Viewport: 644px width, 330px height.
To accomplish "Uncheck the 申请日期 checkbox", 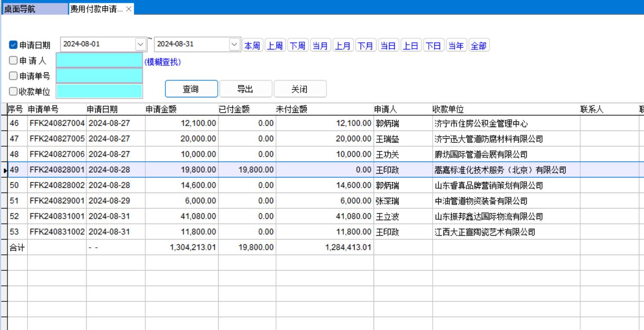I will pos(13,45).
